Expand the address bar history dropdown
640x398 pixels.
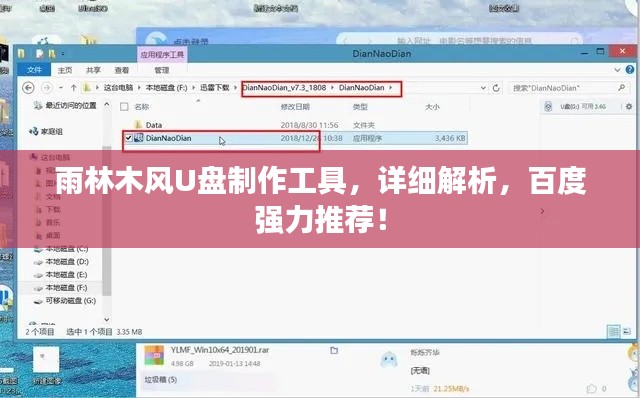pyautogui.click(x=483, y=88)
